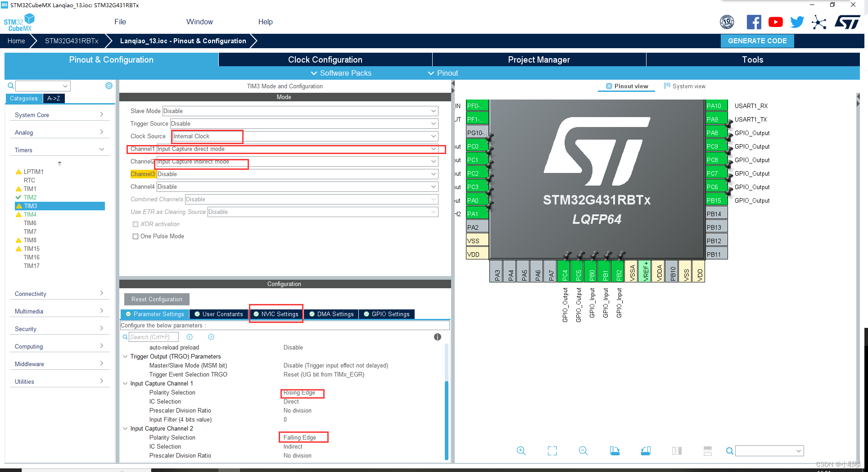The height and width of the screenshot is (472, 868).
Task: Open the Software Packs menu
Action: pos(341,73)
